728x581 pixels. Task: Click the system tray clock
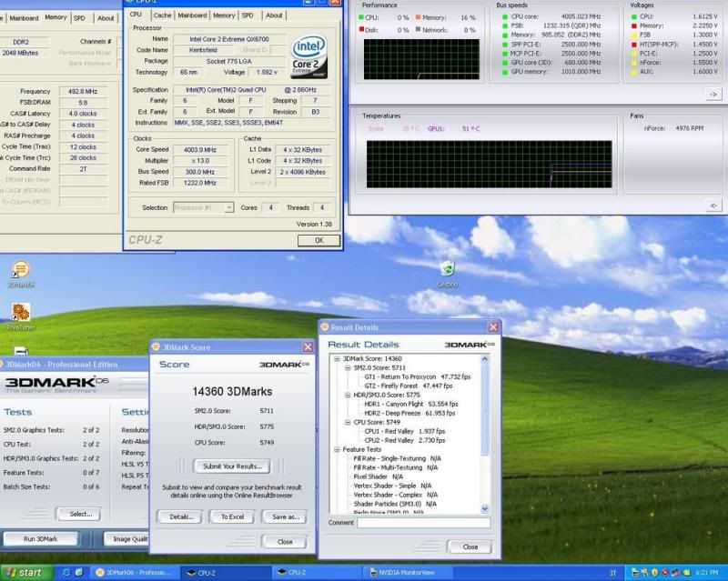click(x=707, y=573)
